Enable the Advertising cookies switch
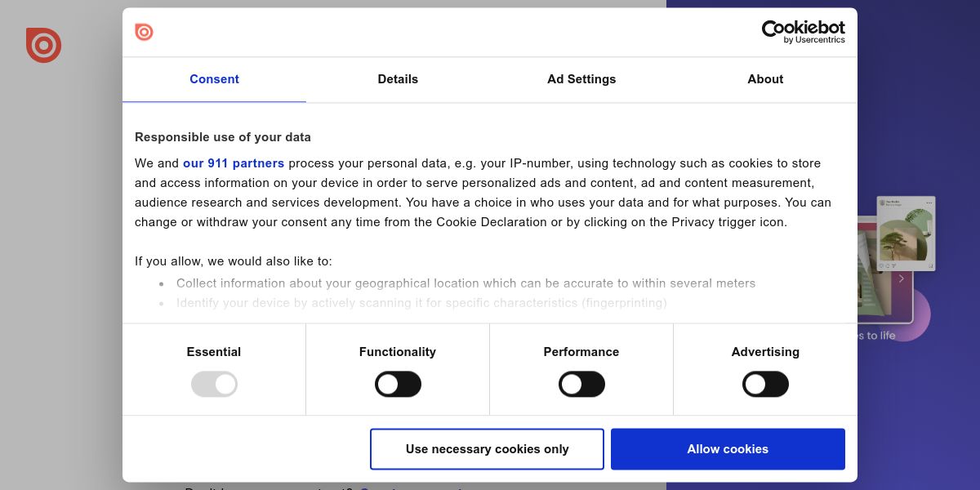 [x=765, y=384]
